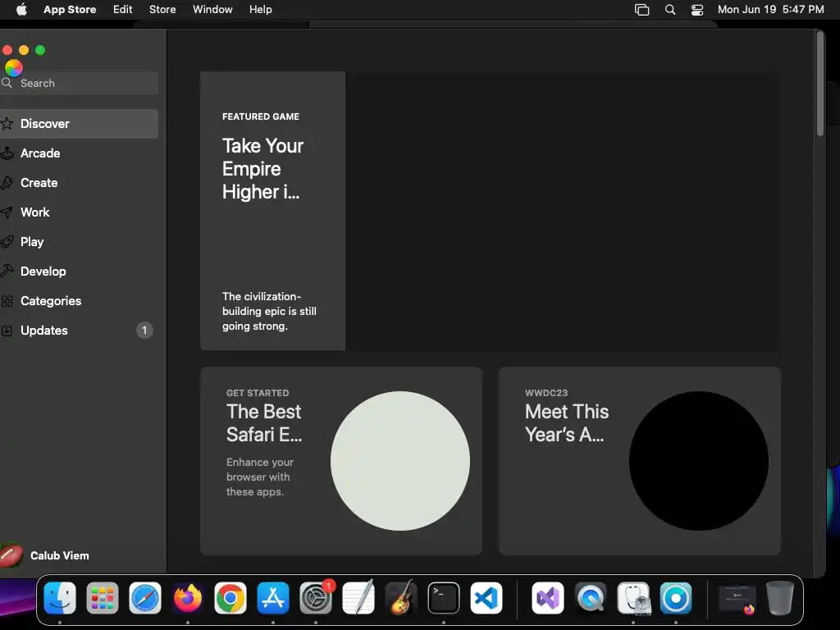
Task: Click the football account avatar
Action: click(x=11, y=555)
